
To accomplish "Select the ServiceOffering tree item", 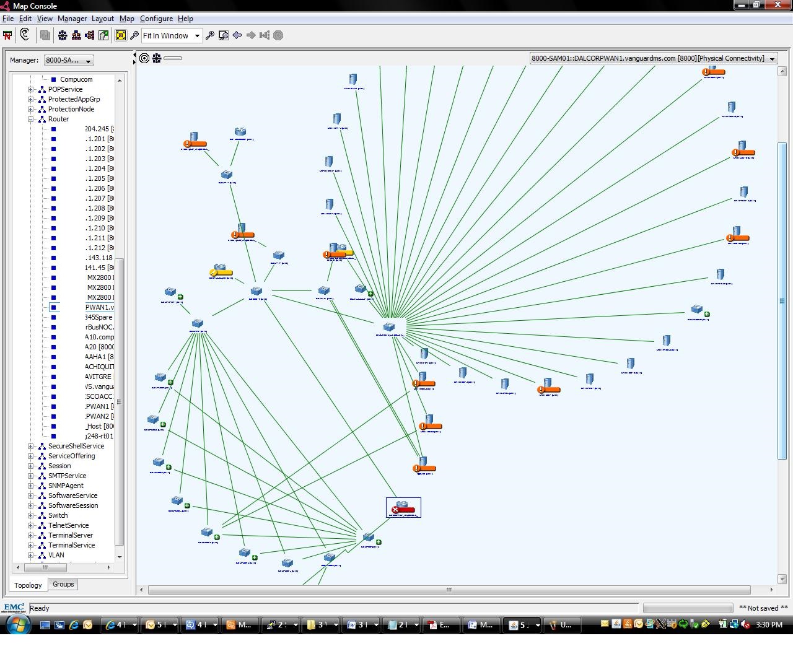I will 72,456.
